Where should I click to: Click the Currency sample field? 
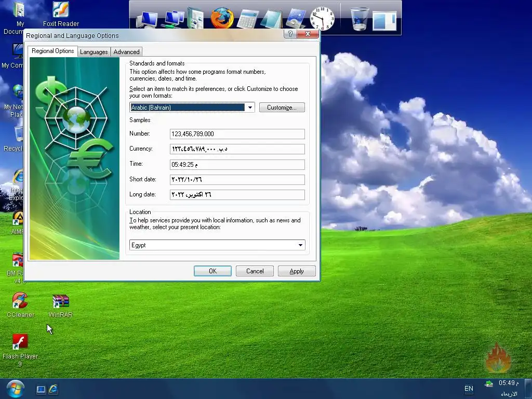[x=237, y=149]
